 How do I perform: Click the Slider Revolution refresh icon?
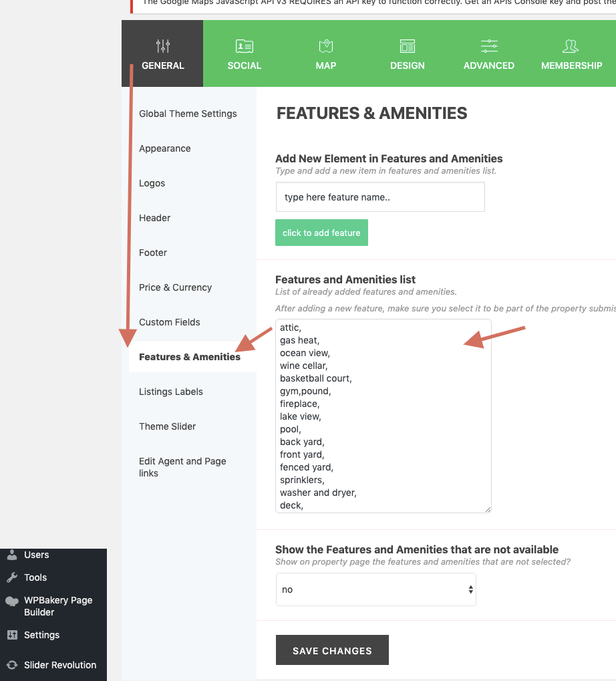(12, 665)
